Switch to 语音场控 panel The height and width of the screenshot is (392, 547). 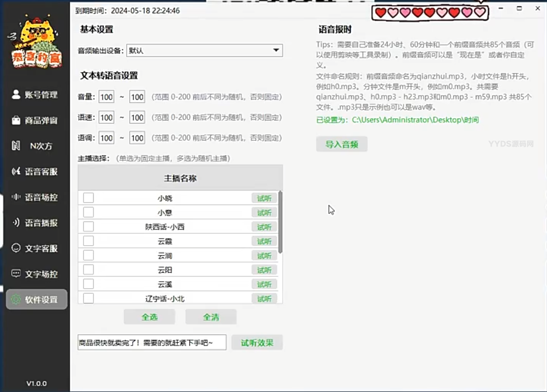tap(36, 197)
